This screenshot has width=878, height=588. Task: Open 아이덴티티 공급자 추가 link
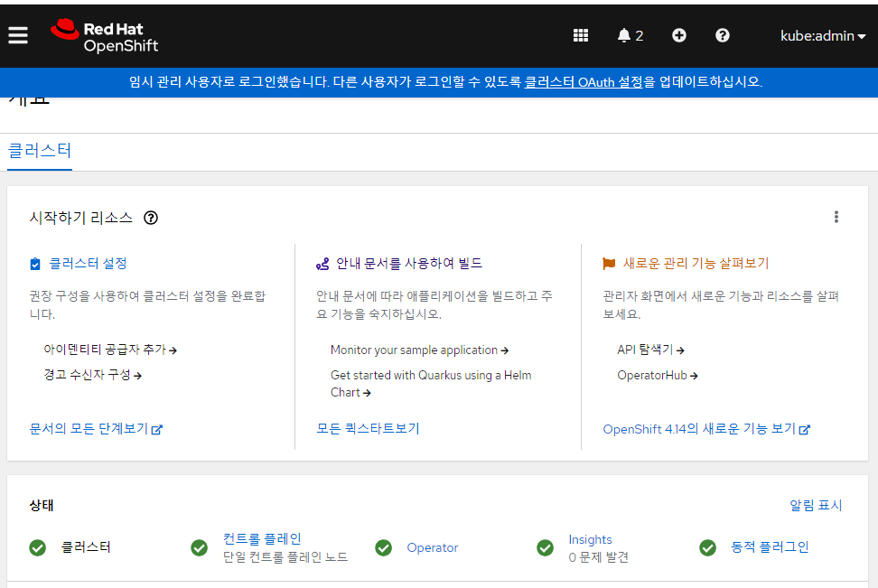point(110,350)
